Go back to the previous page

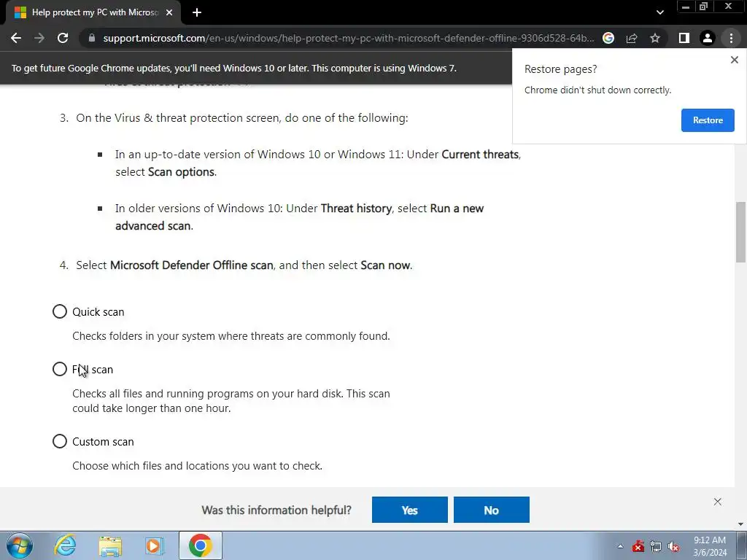pos(16,38)
